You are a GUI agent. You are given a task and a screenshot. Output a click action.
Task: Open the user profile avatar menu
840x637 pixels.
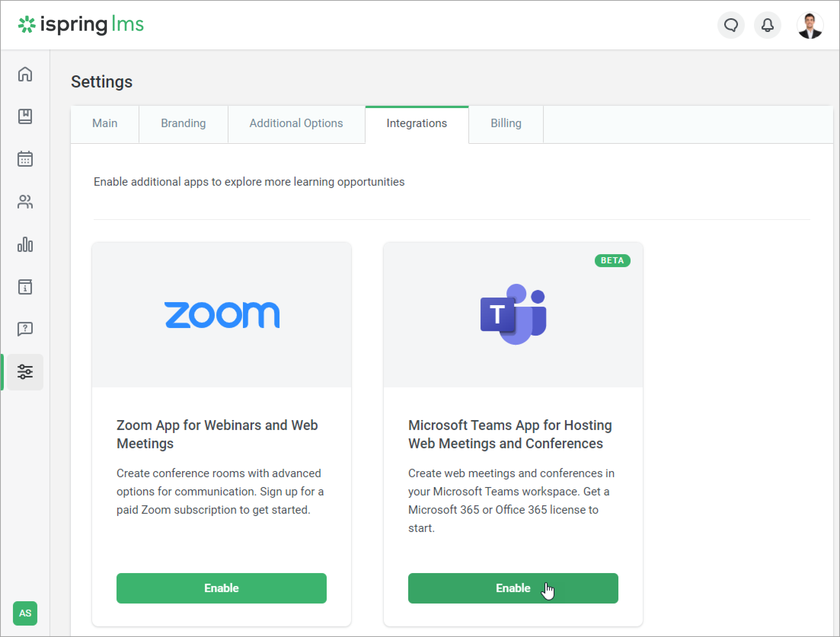[810, 25]
